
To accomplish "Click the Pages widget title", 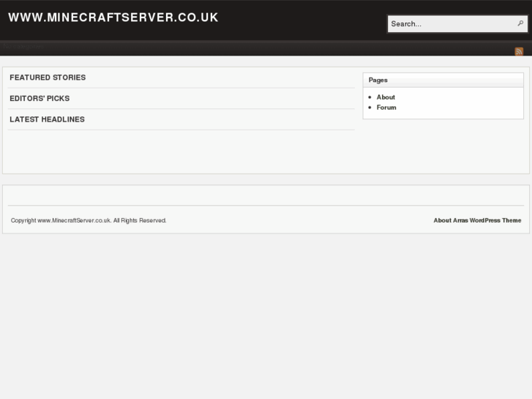I will point(378,80).
